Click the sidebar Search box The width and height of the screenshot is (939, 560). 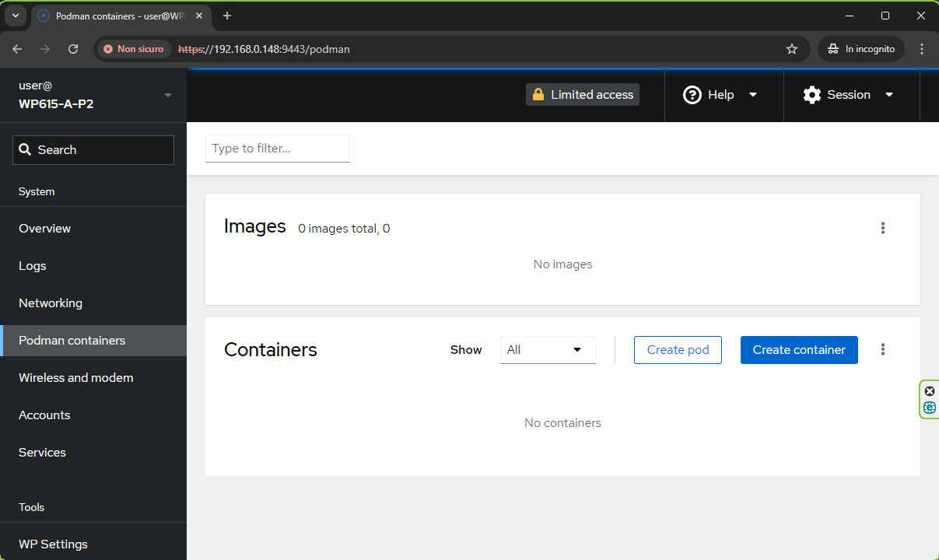pyautogui.click(x=93, y=150)
